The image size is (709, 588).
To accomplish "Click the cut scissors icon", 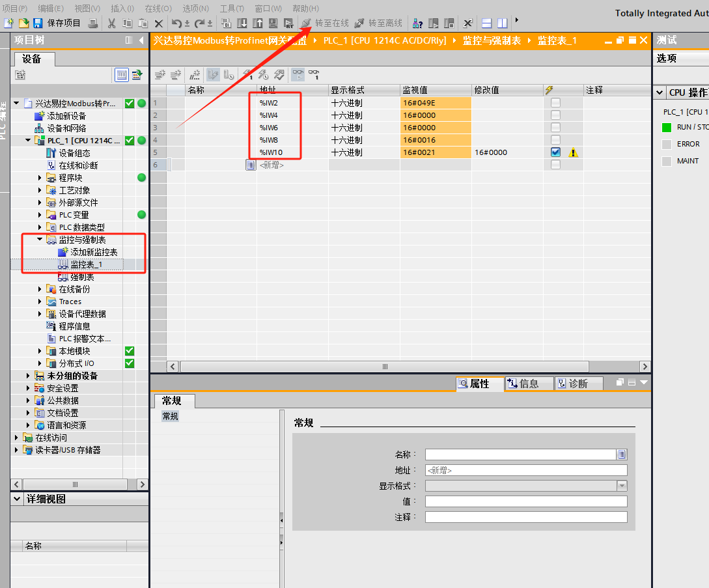I will click(112, 23).
